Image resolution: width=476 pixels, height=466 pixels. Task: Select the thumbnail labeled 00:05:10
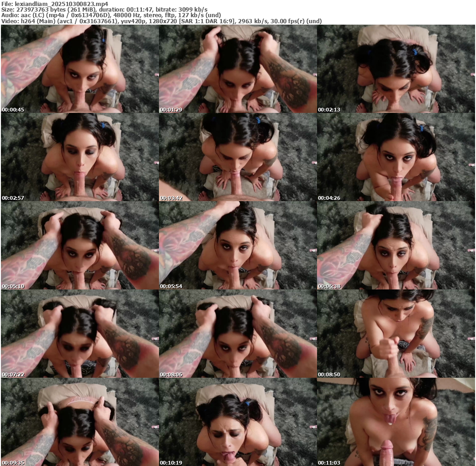click(x=79, y=245)
